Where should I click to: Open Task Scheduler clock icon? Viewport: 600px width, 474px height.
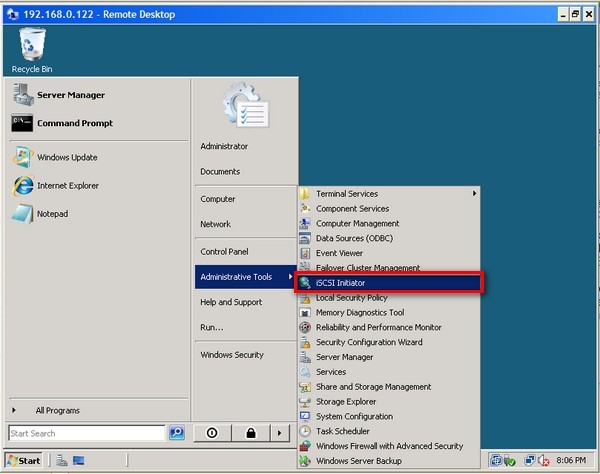click(x=305, y=431)
